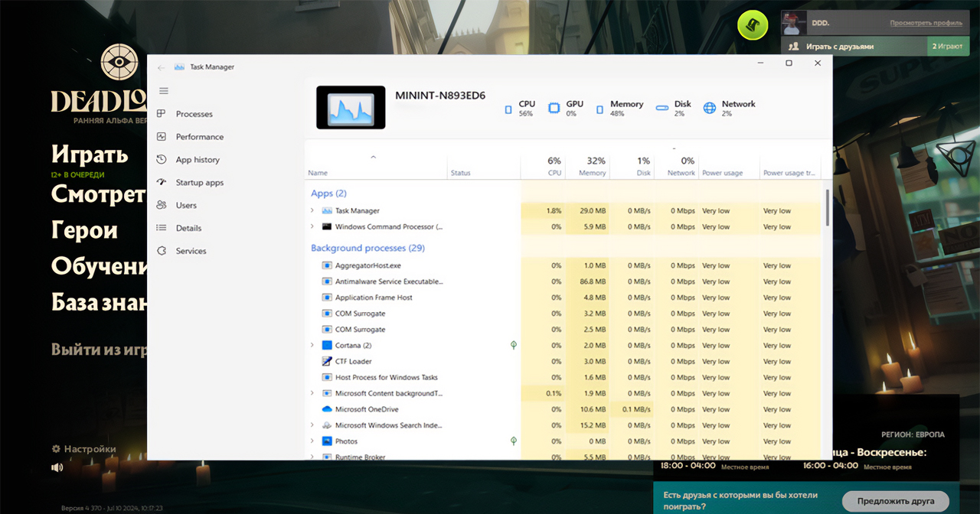Viewport: 980px width, 514px height.
Task: Sort processes by the Name column
Action: click(318, 173)
